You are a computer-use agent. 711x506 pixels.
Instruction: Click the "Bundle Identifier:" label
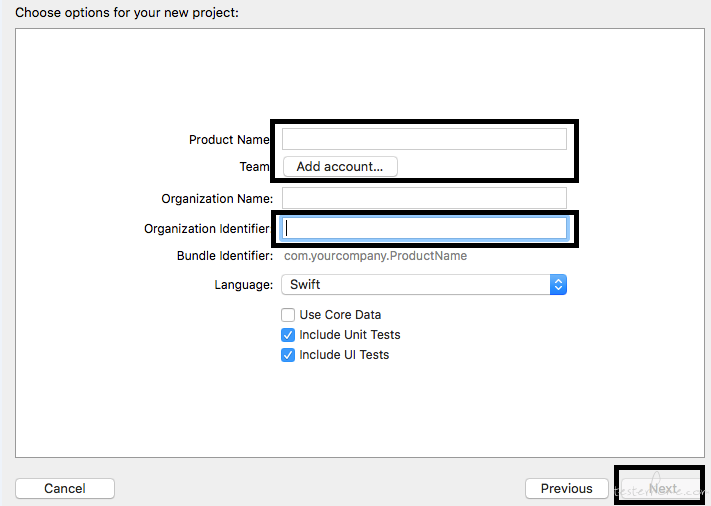tap(225, 256)
